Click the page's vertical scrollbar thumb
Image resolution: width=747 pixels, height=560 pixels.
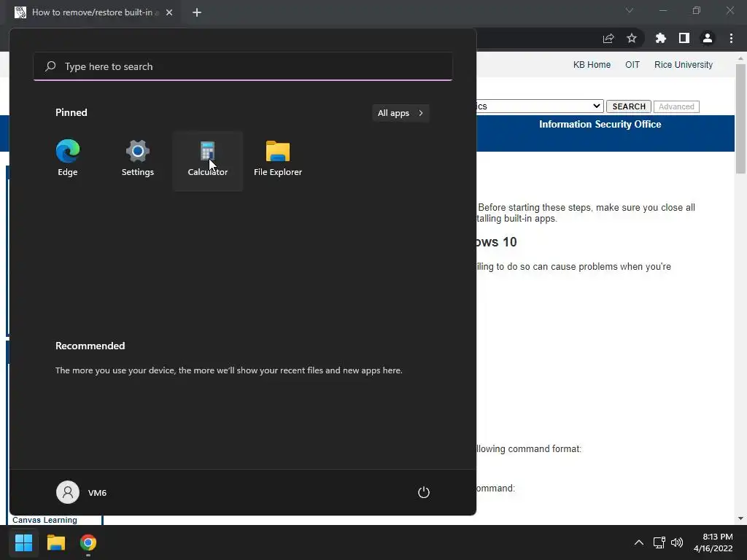pyautogui.click(x=740, y=119)
